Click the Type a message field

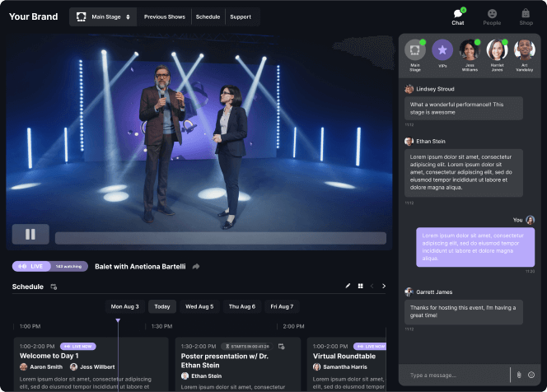tap(457, 375)
